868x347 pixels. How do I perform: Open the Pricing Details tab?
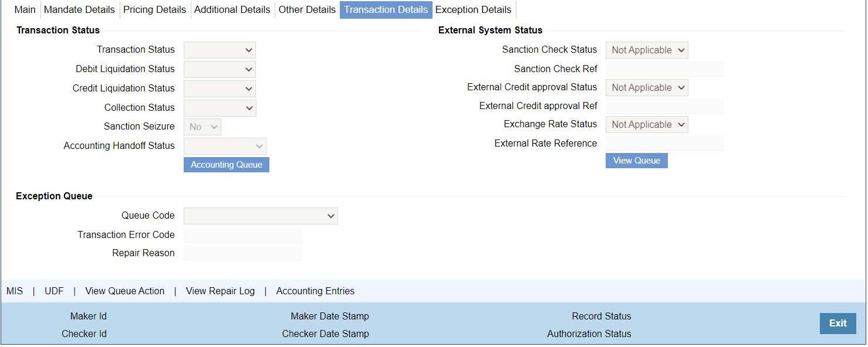[x=154, y=9]
